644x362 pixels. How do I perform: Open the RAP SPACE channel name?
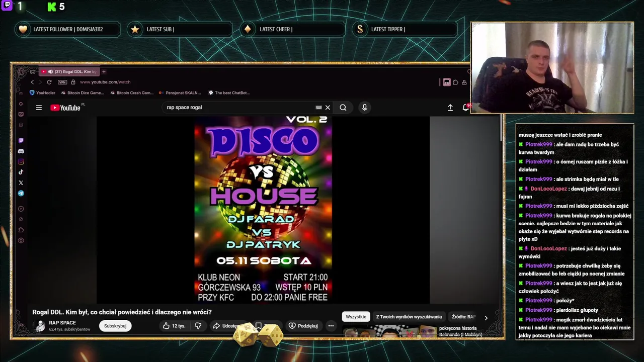[62, 323]
